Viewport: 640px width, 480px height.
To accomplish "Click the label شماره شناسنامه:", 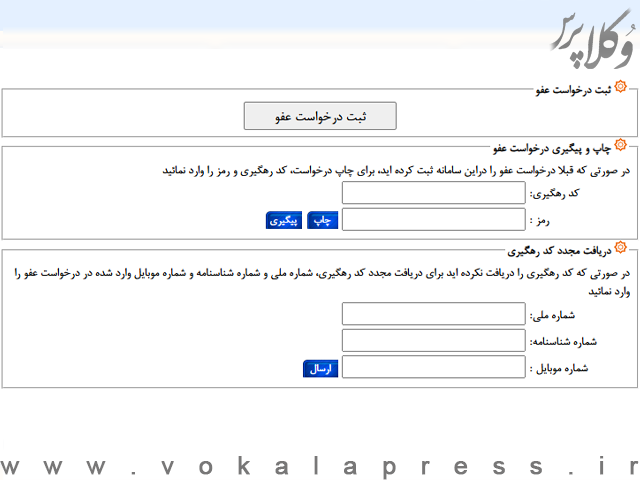I will click(563, 342).
